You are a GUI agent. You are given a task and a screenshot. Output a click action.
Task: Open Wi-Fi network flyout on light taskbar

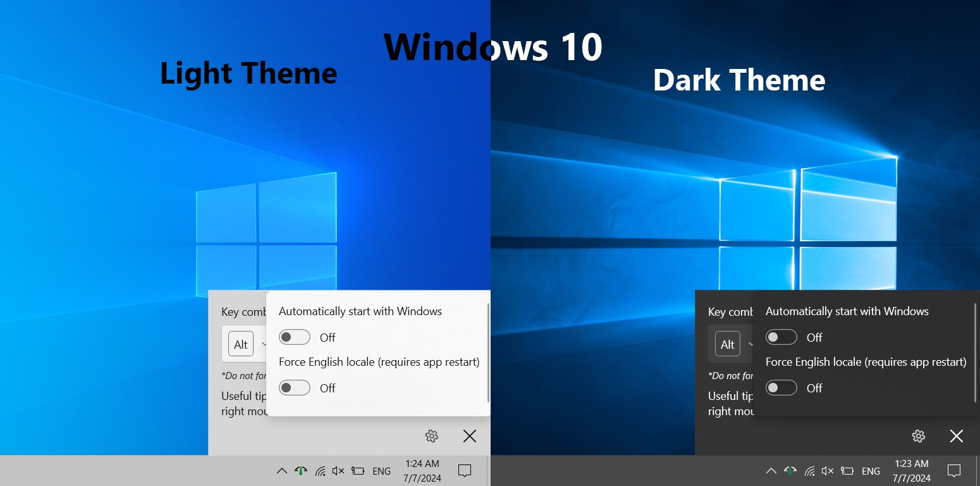[321, 471]
